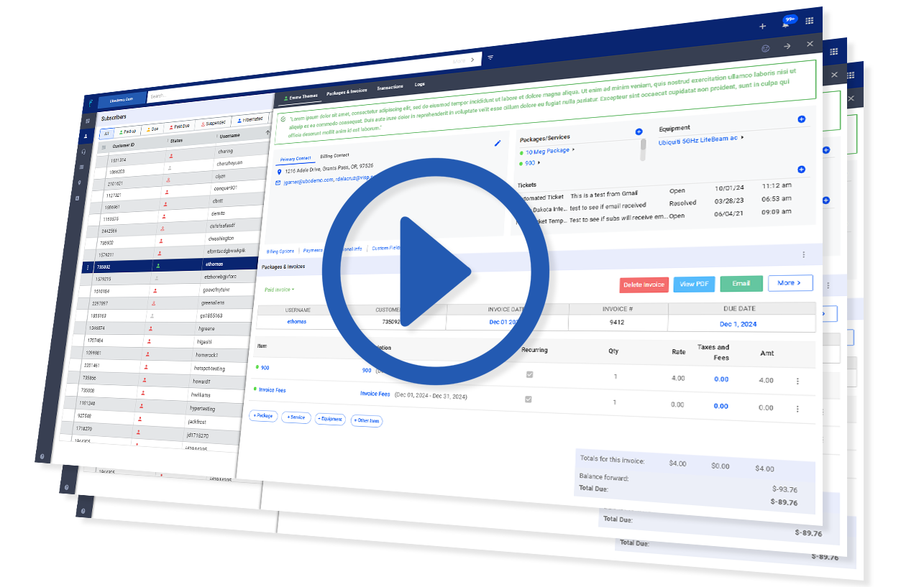Image resolution: width=924 pixels, height=587 pixels.
Task: Click the dashboard icon in left sidebar
Action: [88, 121]
